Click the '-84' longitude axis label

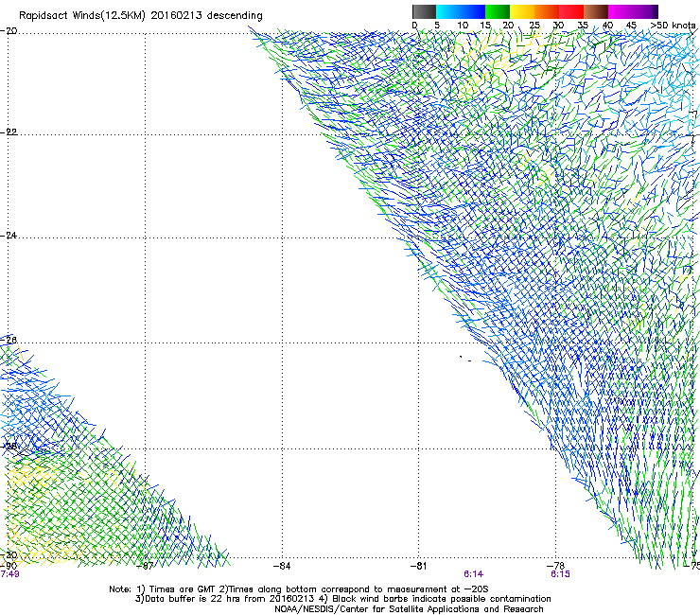click(x=282, y=566)
